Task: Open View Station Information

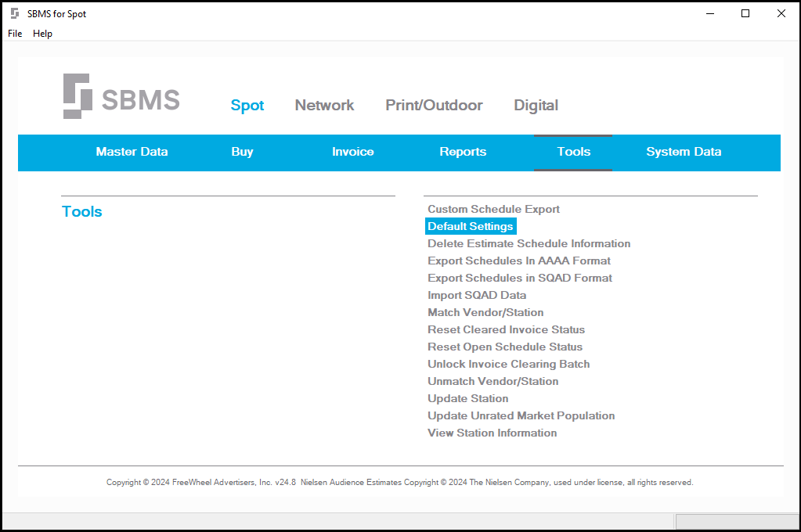Action: (x=492, y=433)
